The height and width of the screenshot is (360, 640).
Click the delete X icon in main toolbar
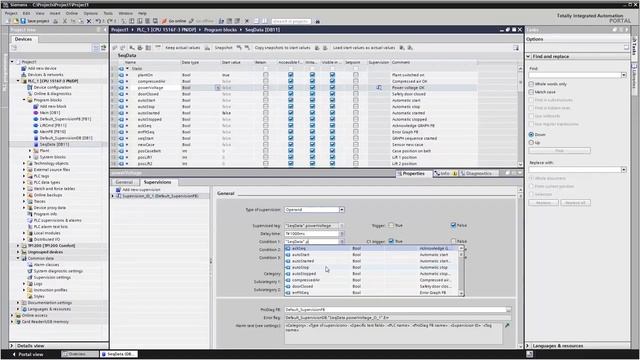(x=89, y=21)
